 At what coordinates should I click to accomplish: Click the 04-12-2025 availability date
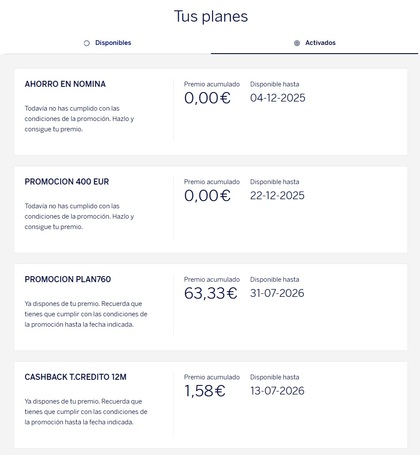[x=278, y=98]
